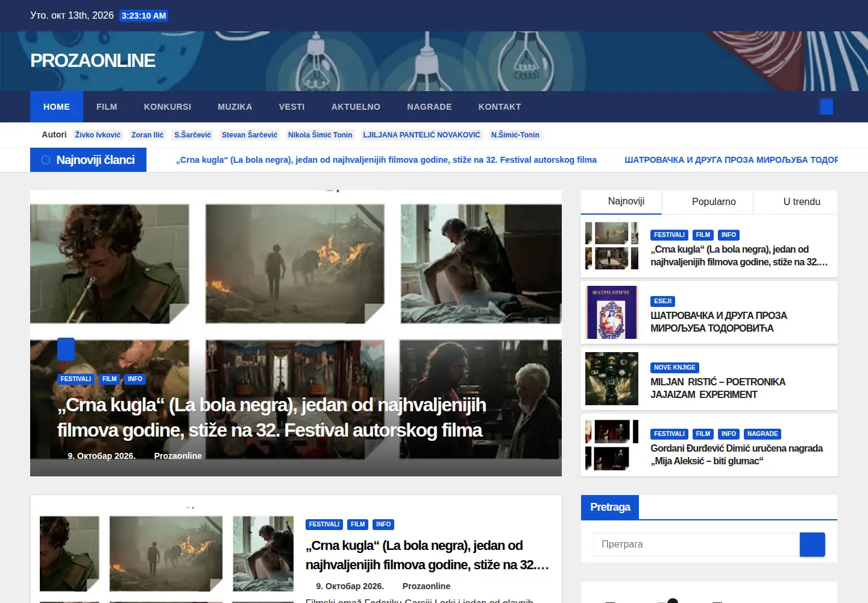
Task: Open the FILM menu item
Action: point(107,107)
